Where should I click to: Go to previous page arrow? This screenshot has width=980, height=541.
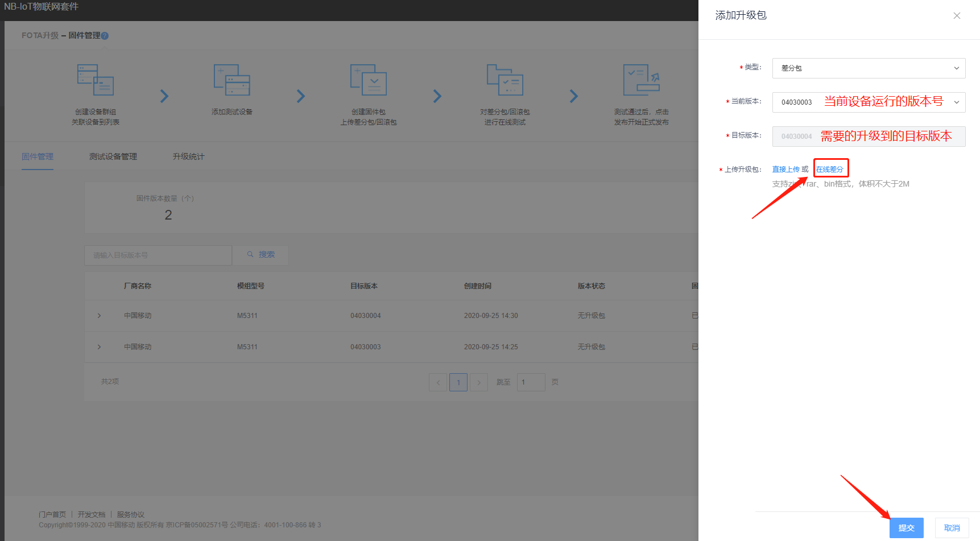pos(438,382)
